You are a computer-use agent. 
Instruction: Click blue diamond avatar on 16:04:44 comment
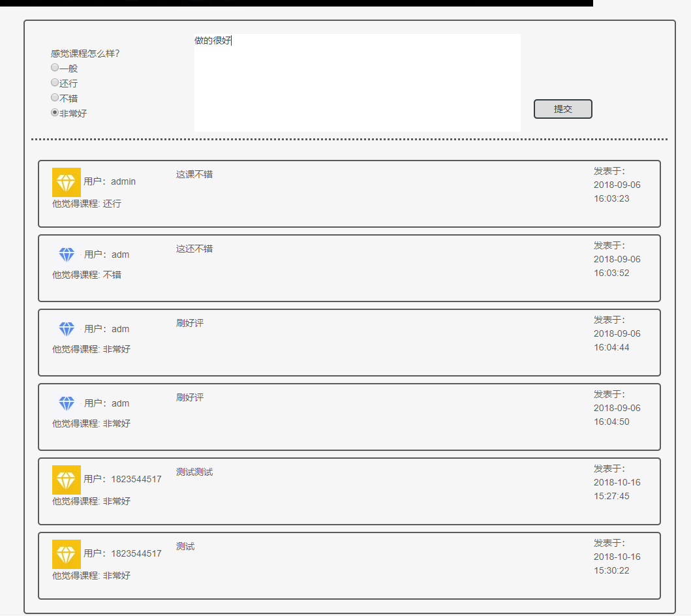coord(67,329)
